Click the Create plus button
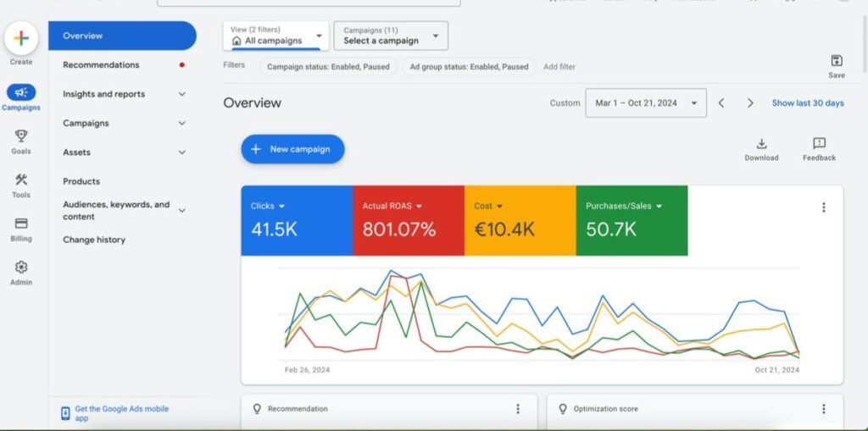This screenshot has width=868, height=431. tap(21, 38)
